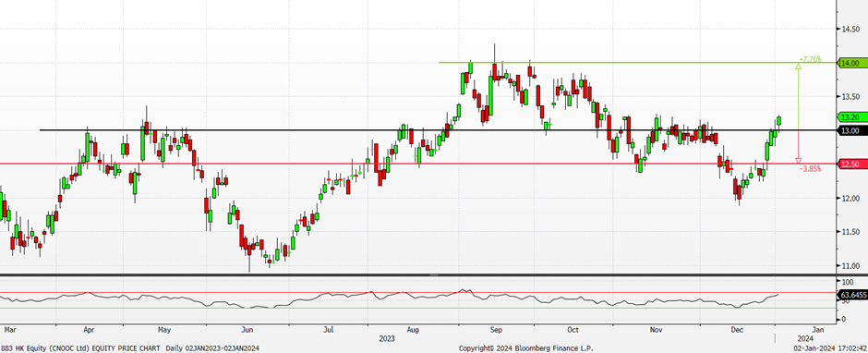Click the Sep label on time axis
Image resolution: width=868 pixels, height=353 pixels.
click(496, 330)
